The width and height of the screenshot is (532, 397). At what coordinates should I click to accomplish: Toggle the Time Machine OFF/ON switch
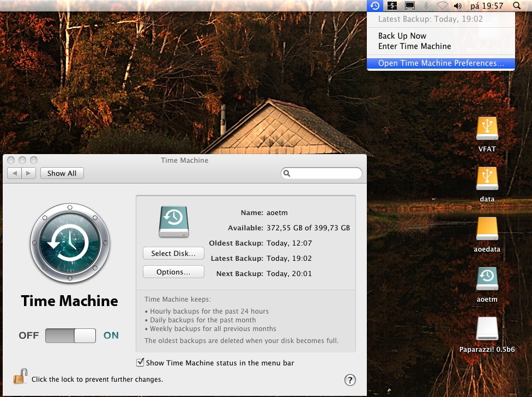click(70, 335)
